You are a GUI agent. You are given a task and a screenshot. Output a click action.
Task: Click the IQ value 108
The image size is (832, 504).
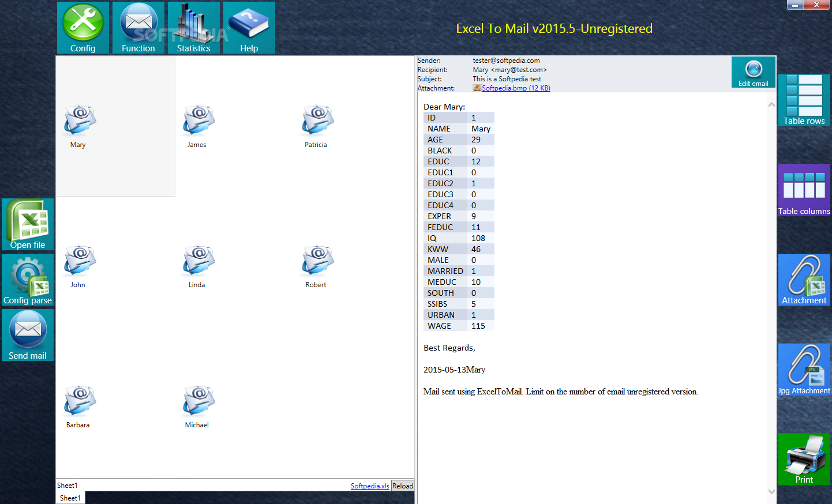[478, 238]
